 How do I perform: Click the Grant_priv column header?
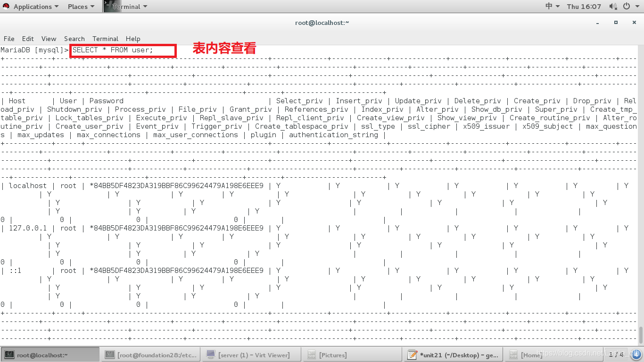(x=250, y=109)
